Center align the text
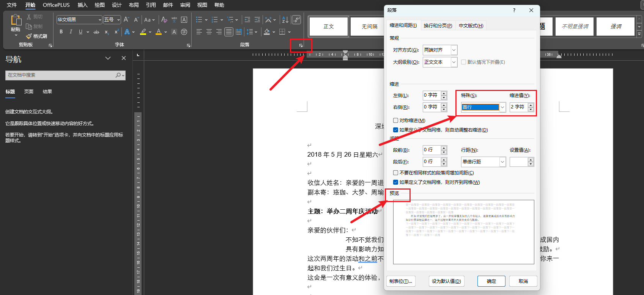Screen dimensions: 644x295 (x=209, y=32)
